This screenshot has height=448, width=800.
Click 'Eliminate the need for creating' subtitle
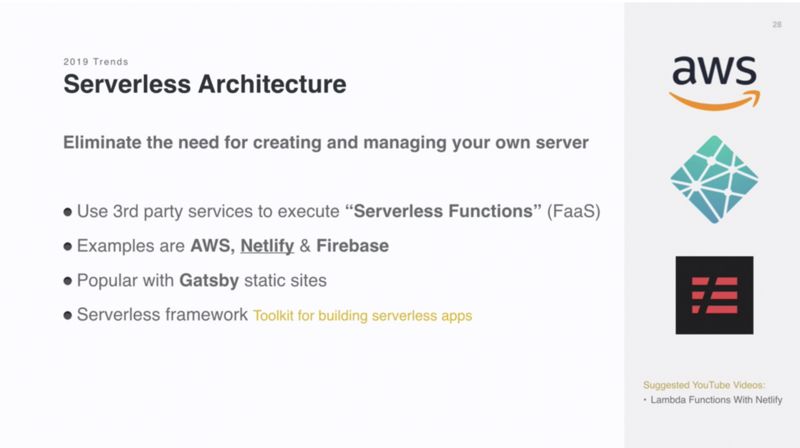(x=326, y=142)
